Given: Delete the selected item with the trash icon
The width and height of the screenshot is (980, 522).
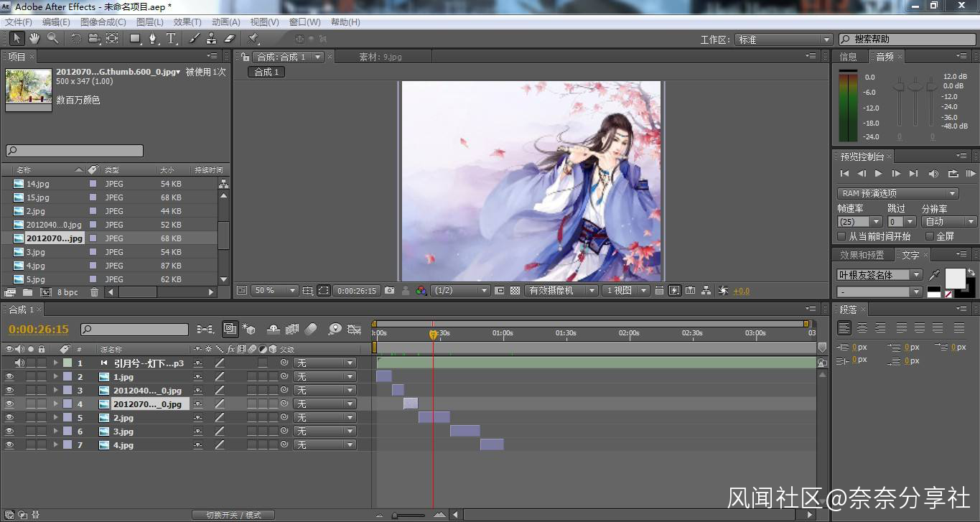Looking at the screenshot, I should coord(94,292).
